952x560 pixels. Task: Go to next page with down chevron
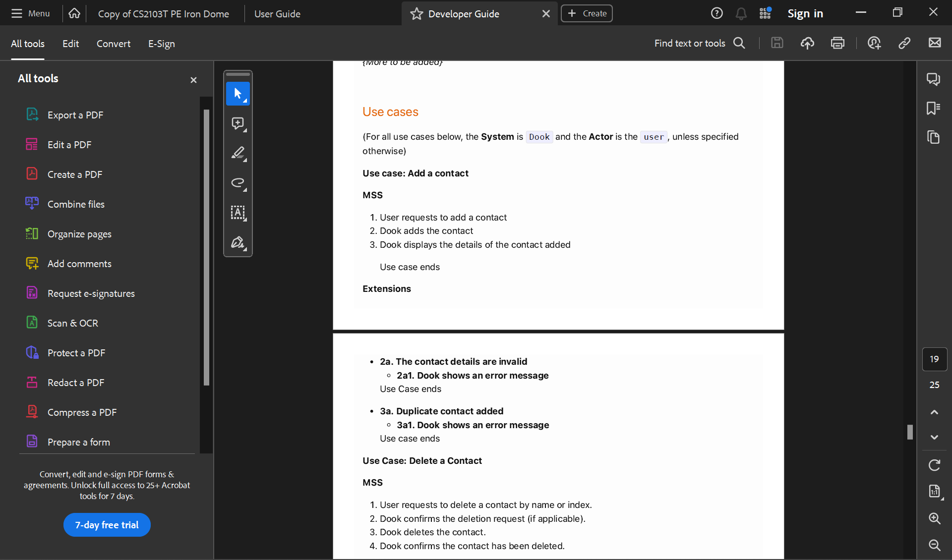coord(934,437)
